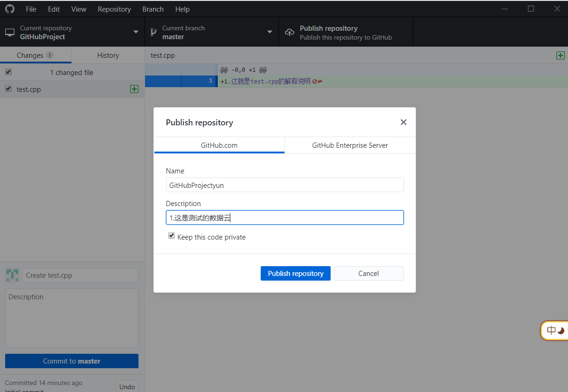
Task: Toggle the Keep this code private checkbox
Action: 172,236
